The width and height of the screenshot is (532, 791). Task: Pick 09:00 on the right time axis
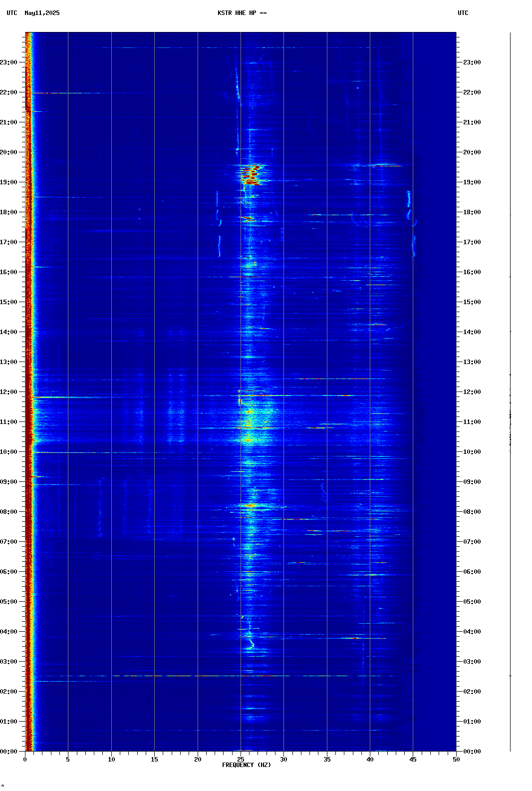(x=472, y=482)
